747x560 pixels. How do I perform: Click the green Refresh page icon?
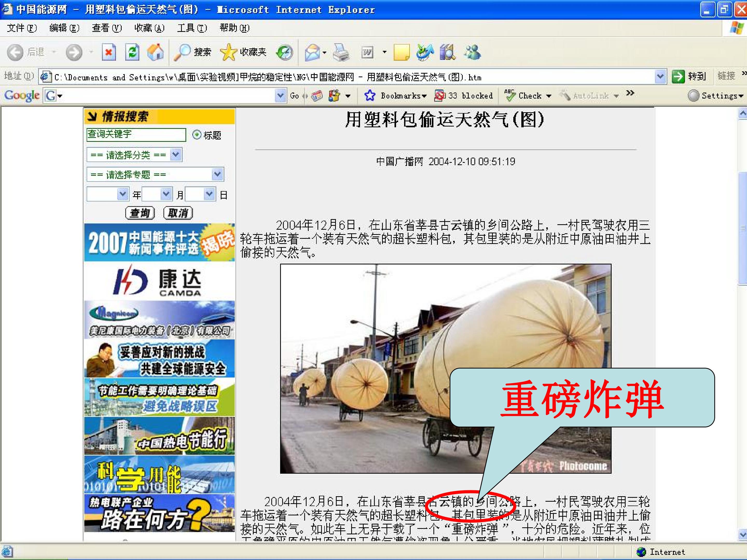point(132,52)
